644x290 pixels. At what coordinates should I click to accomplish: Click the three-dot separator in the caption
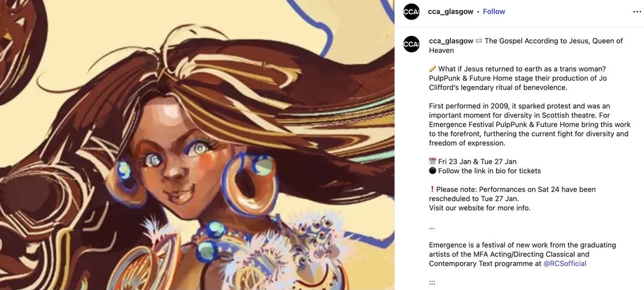(431, 228)
